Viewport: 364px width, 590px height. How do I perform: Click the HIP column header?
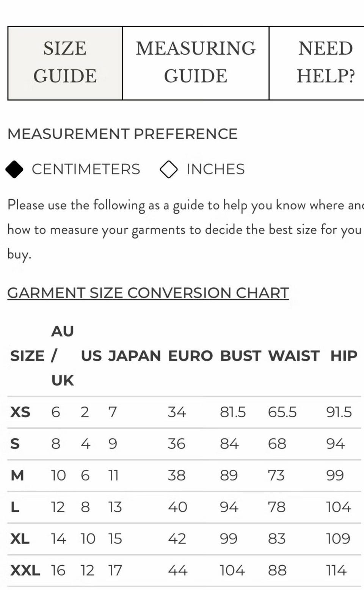tap(344, 356)
